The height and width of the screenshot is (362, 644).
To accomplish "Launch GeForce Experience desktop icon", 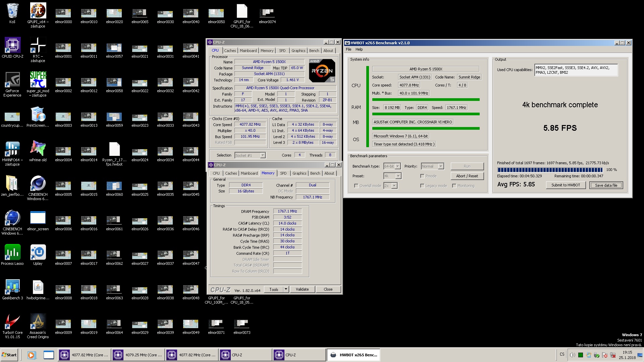I will [12, 84].
